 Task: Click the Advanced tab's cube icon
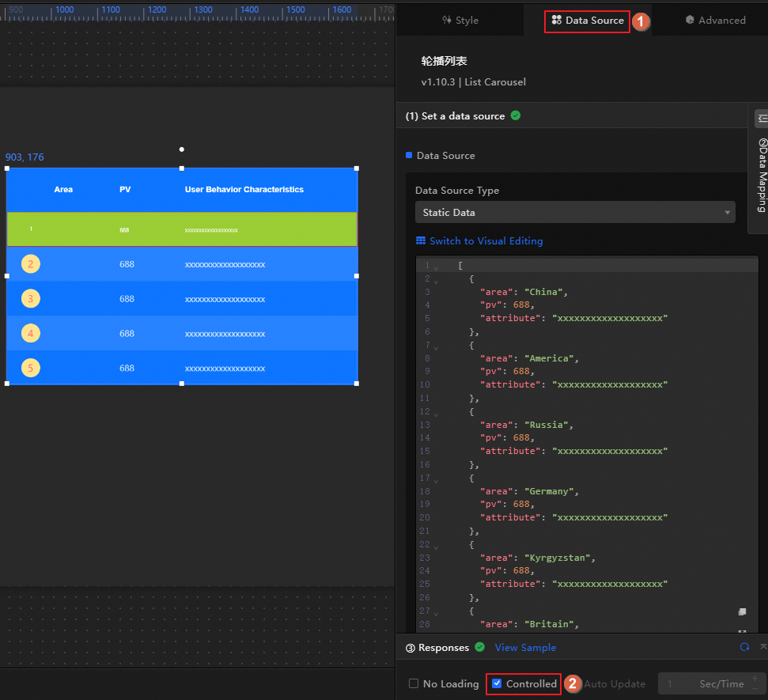point(690,20)
